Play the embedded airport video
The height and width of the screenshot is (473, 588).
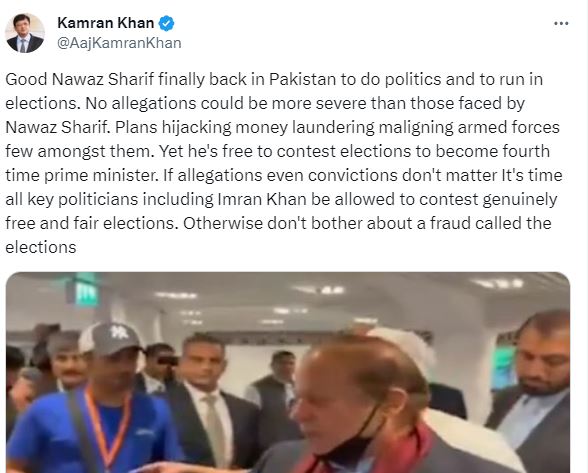point(288,372)
